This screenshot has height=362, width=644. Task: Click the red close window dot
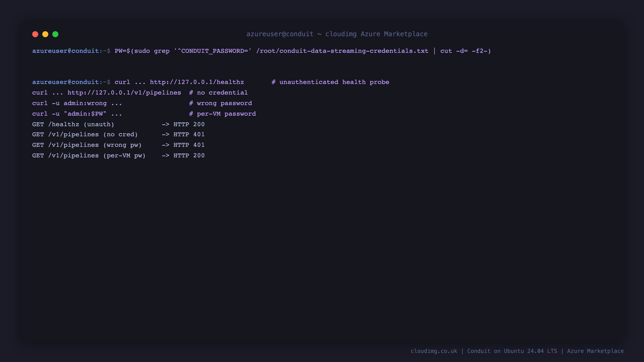coord(35,34)
